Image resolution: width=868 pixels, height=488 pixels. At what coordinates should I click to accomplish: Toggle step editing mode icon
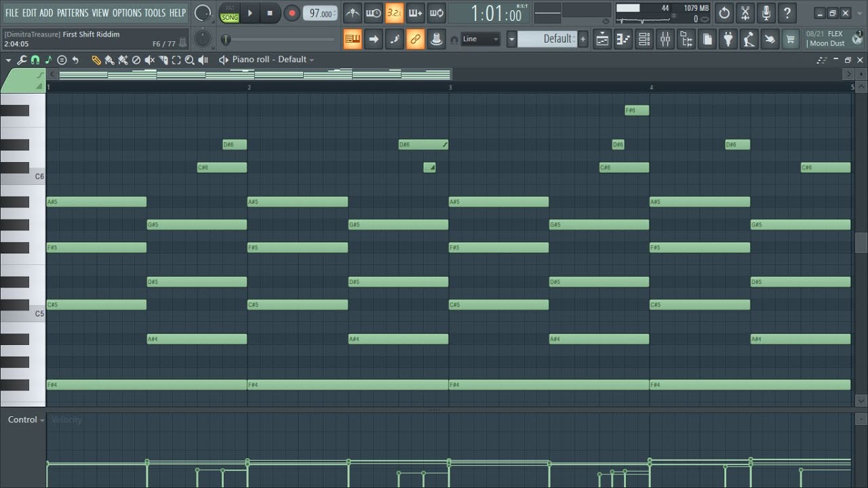pyautogui.click(x=394, y=39)
